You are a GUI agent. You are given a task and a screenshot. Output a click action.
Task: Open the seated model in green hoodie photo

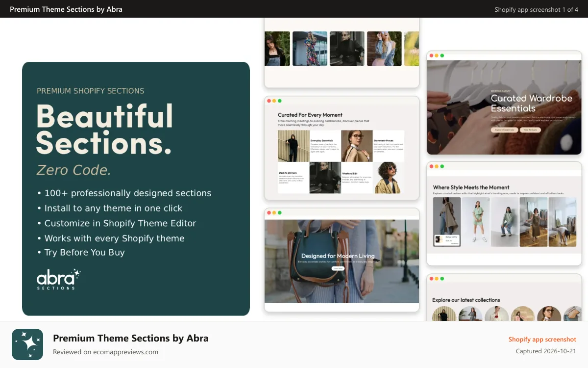(505, 222)
